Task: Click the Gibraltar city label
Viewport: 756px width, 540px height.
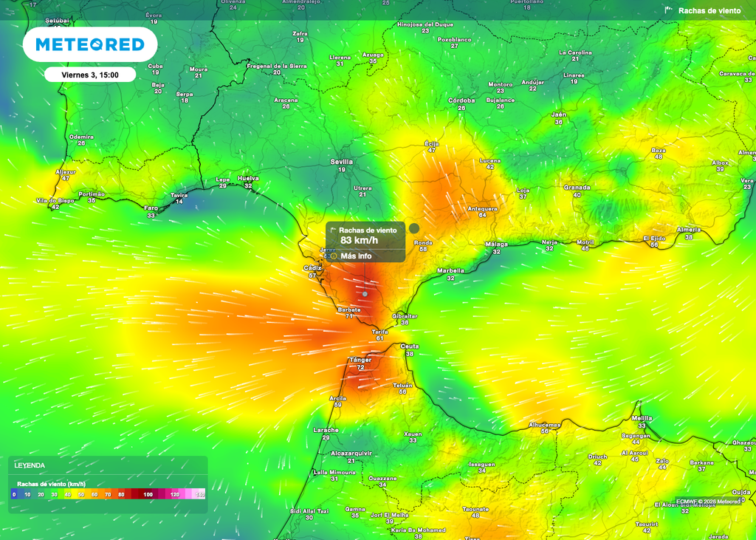Action: (405, 316)
